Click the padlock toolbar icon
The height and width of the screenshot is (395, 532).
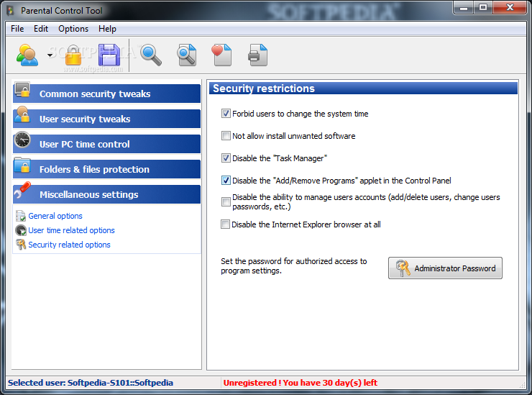(73, 55)
